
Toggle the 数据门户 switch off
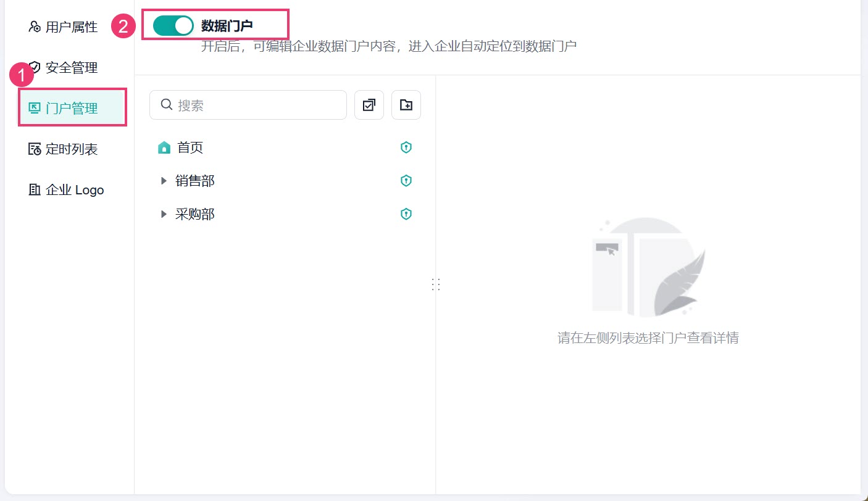(173, 25)
